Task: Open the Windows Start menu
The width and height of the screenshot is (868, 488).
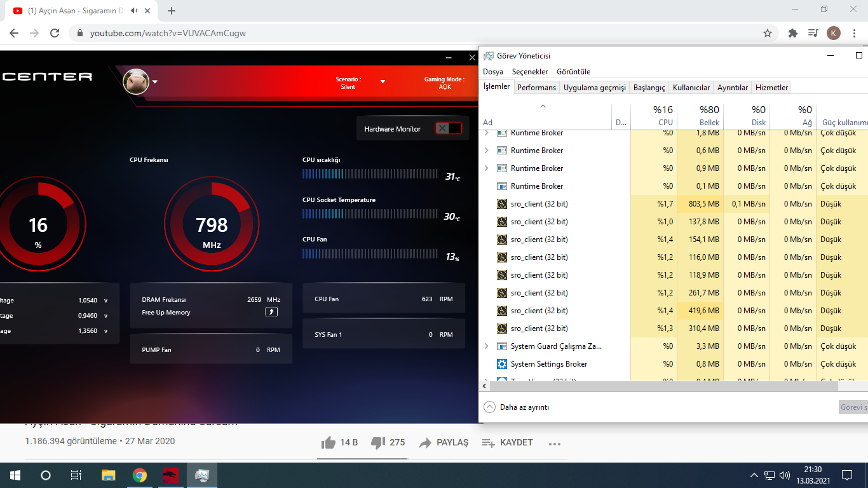Action: [15, 475]
